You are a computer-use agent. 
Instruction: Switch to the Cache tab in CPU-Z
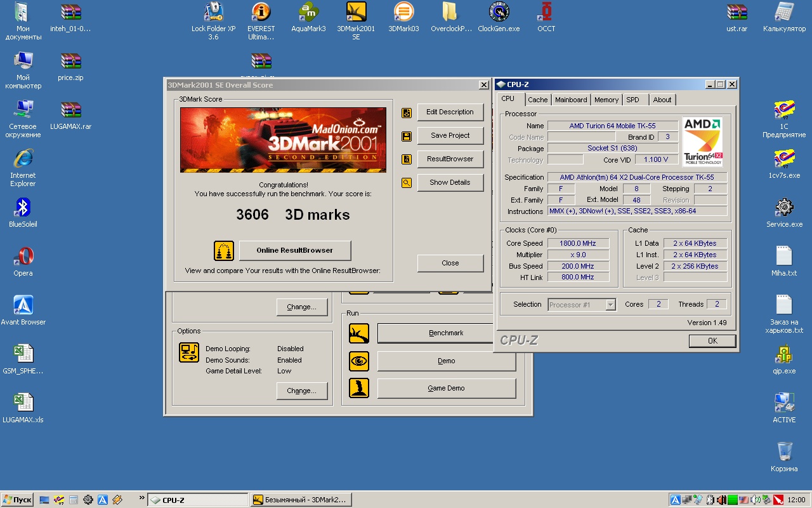pos(538,100)
